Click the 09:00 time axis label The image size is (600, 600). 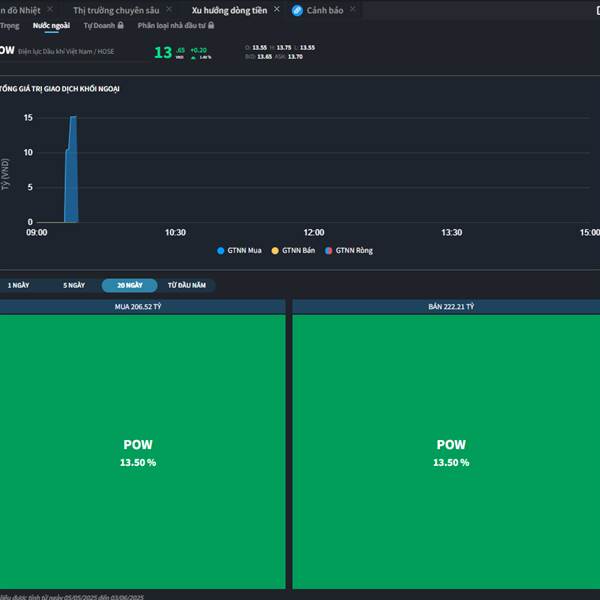tap(37, 233)
